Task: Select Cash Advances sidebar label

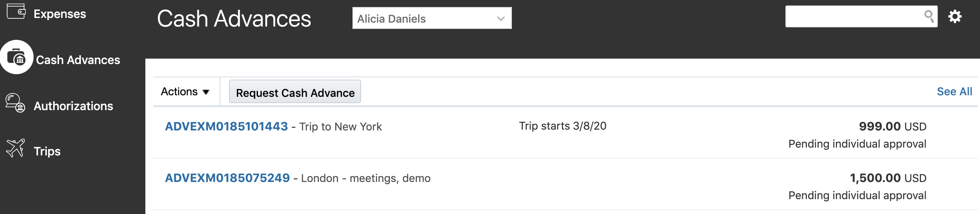Action: point(78,60)
